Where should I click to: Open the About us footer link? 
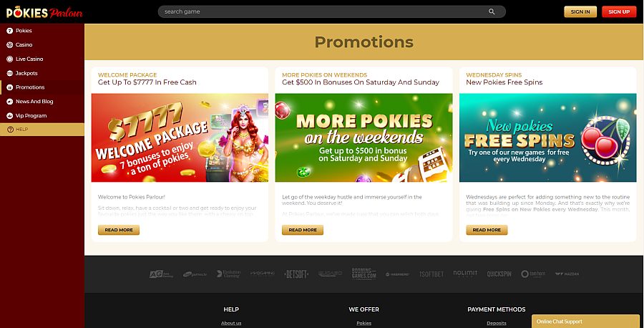[x=231, y=323]
